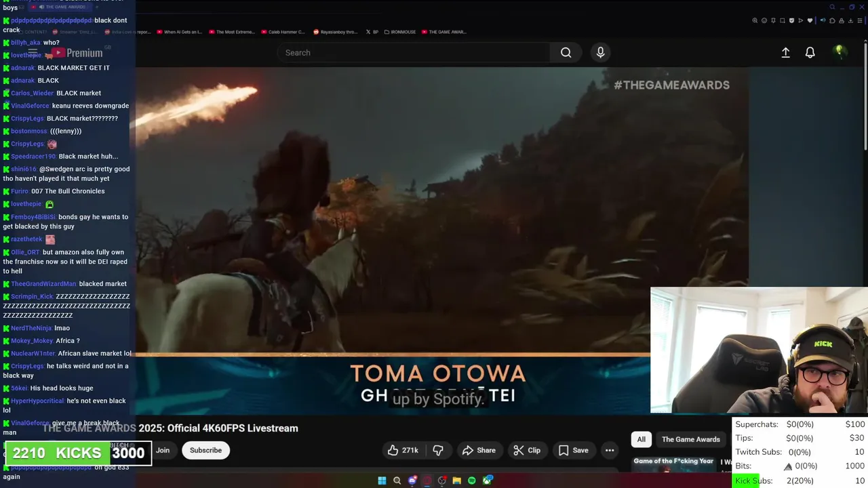
Task: Click chat username NuclearW1nter
Action: (33, 353)
